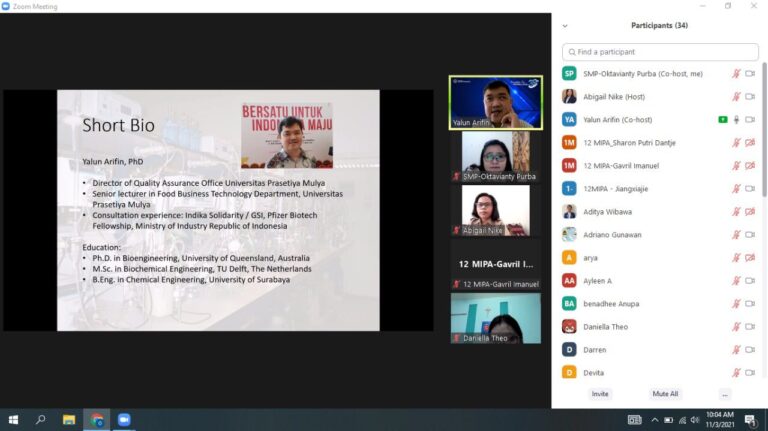The height and width of the screenshot is (431, 768).
Task: Collapse the Participants panel using the chevron
Action: [x=565, y=26]
